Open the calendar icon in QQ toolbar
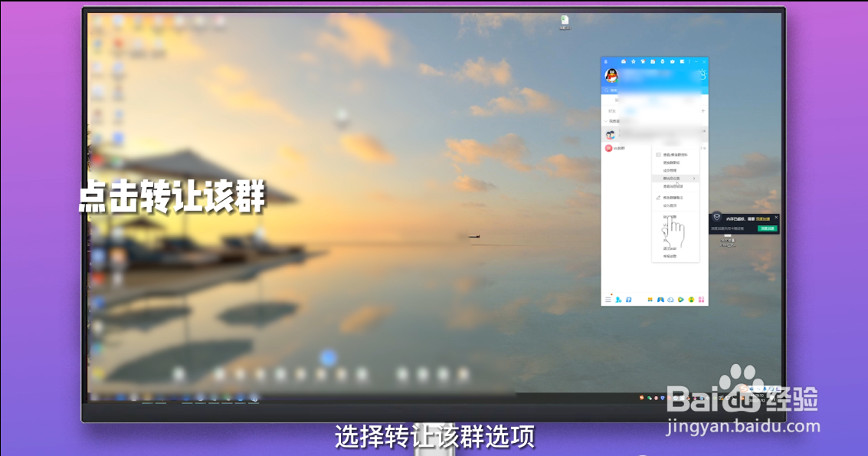868x456 pixels. 653,62
